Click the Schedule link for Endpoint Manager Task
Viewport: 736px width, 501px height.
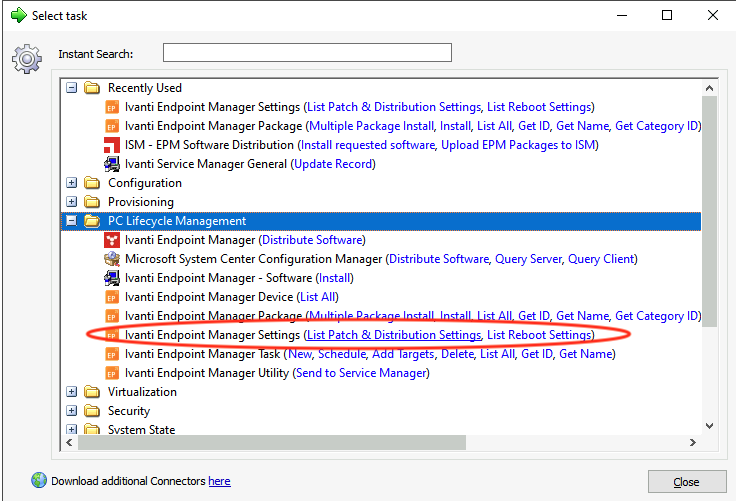click(x=342, y=354)
